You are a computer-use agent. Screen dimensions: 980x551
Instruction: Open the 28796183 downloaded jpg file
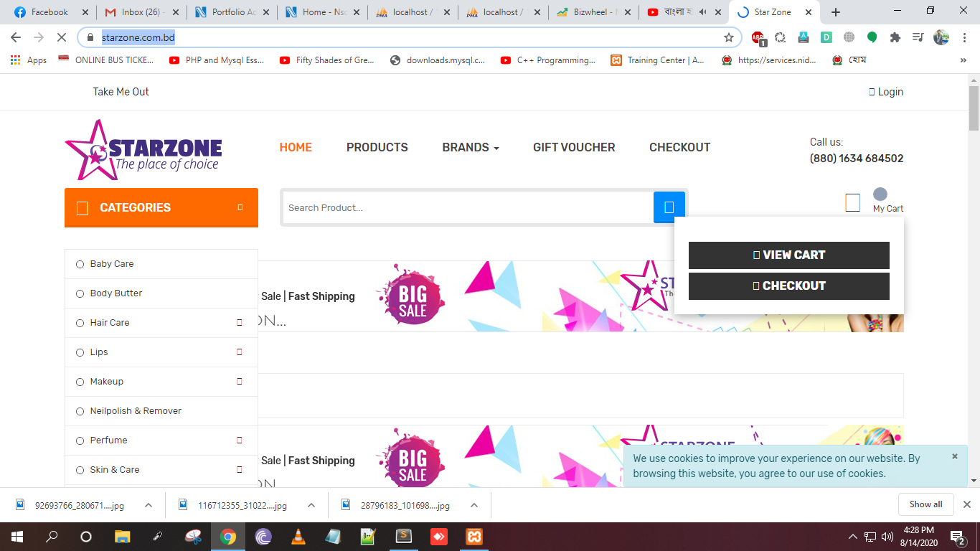pyautogui.click(x=405, y=505)
